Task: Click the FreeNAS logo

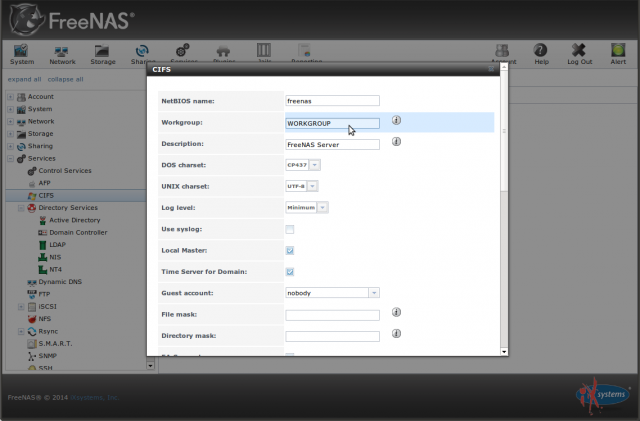Action: click(72, 20)
